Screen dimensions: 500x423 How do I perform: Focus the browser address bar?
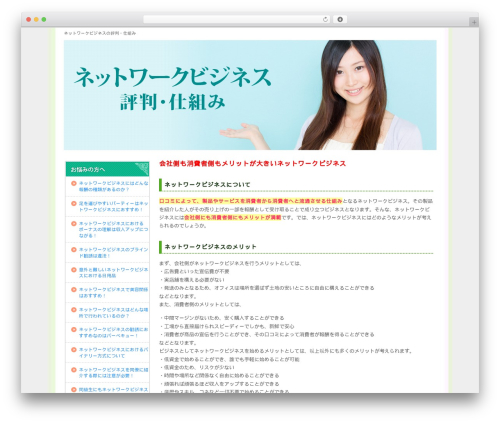pos(237,19)
